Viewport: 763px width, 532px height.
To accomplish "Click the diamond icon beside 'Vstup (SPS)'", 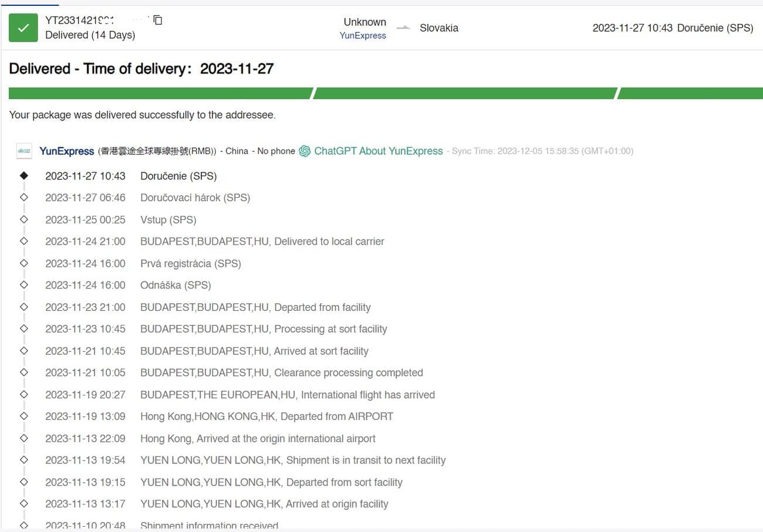I will [24, 219].
